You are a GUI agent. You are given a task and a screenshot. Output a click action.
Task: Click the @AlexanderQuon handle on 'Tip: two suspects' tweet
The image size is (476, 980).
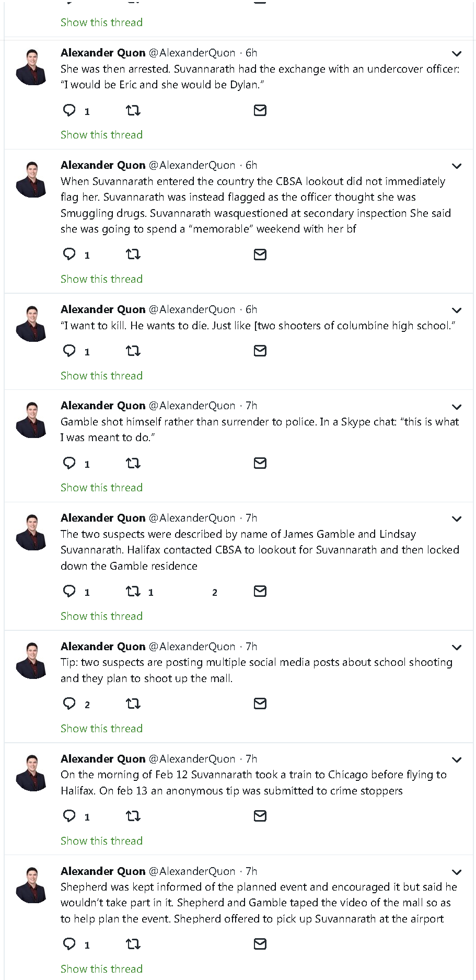[x=192, y=647]
